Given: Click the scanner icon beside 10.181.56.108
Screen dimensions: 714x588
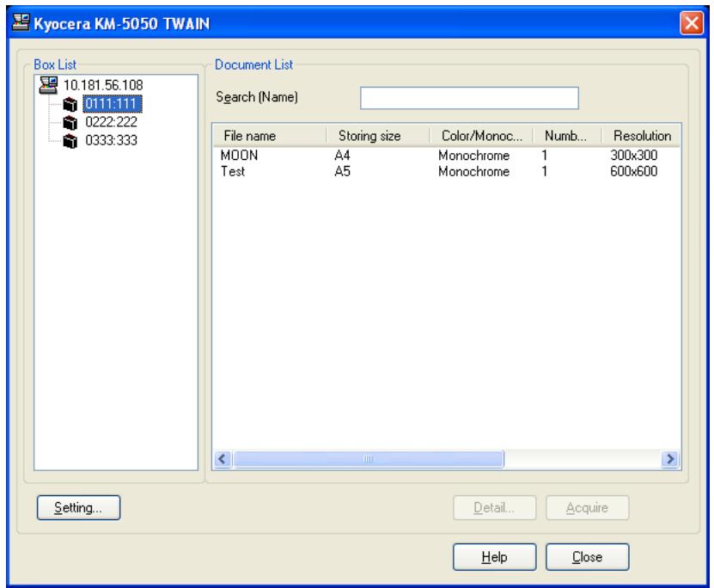Looking at the screenshot, I should pos(48,85).
